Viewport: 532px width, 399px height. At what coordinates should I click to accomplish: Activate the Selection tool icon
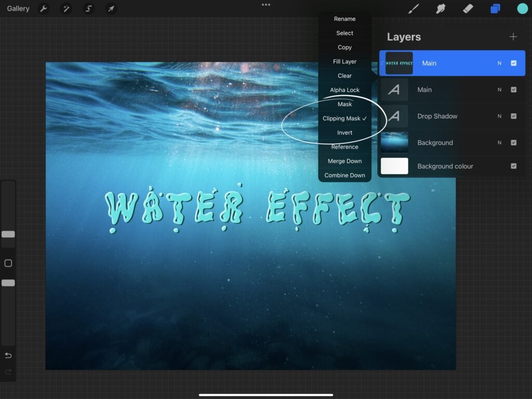pos(88,9)
